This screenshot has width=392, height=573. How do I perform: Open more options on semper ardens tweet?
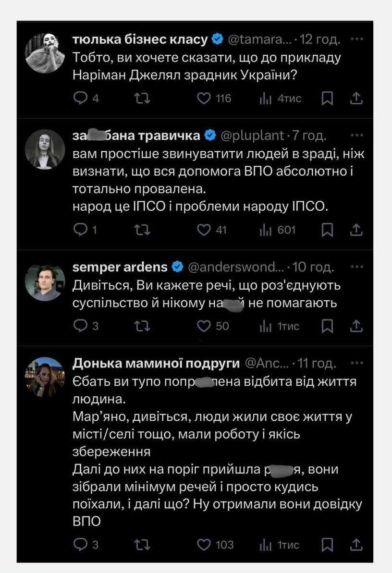pyautogui.click(x=357, y=267)
